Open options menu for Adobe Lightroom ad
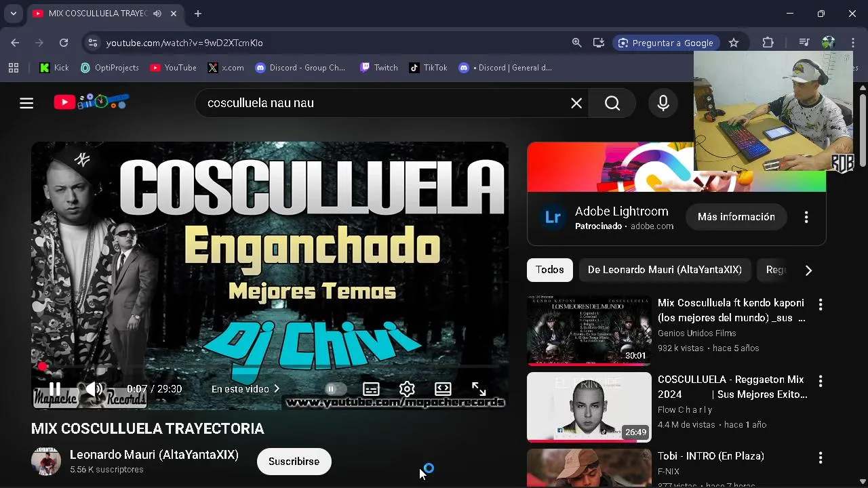This screenshot has width=868, height=488. 806,217
